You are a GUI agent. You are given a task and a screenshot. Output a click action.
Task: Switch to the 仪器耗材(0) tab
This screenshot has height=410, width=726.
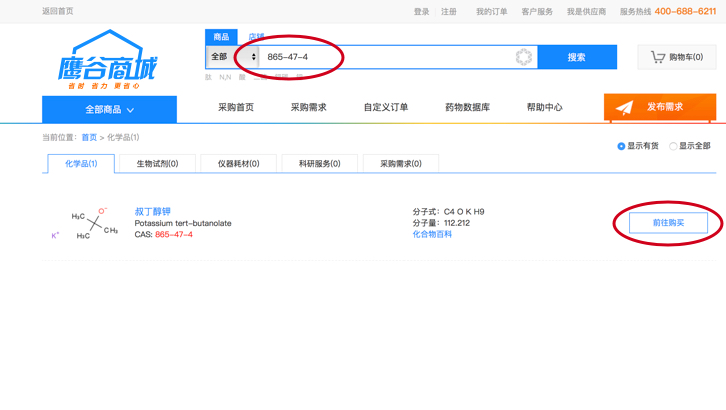(238, 163)
